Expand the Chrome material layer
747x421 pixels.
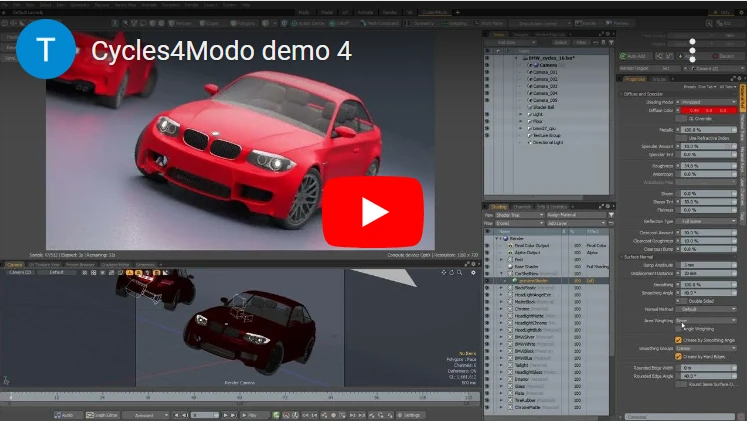(501, 309)
